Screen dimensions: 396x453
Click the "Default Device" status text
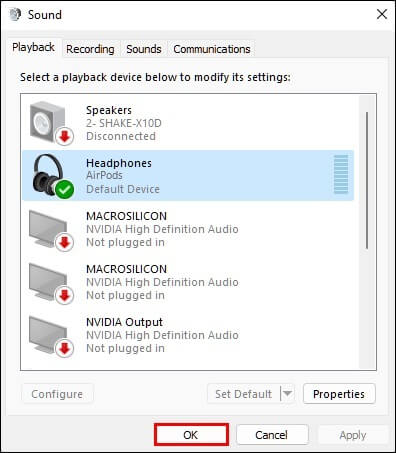pyautogui.click(x=123, y=189)
